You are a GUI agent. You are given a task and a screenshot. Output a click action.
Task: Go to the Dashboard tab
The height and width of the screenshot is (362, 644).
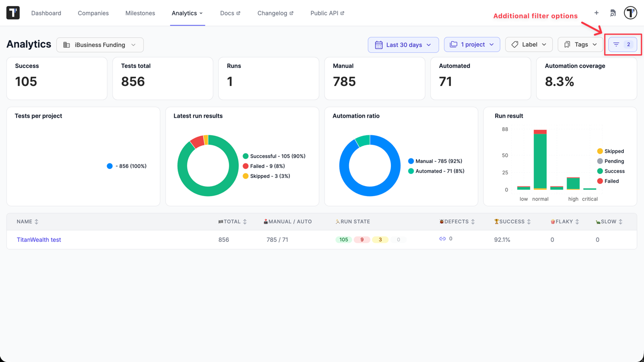tap(46, 13)
